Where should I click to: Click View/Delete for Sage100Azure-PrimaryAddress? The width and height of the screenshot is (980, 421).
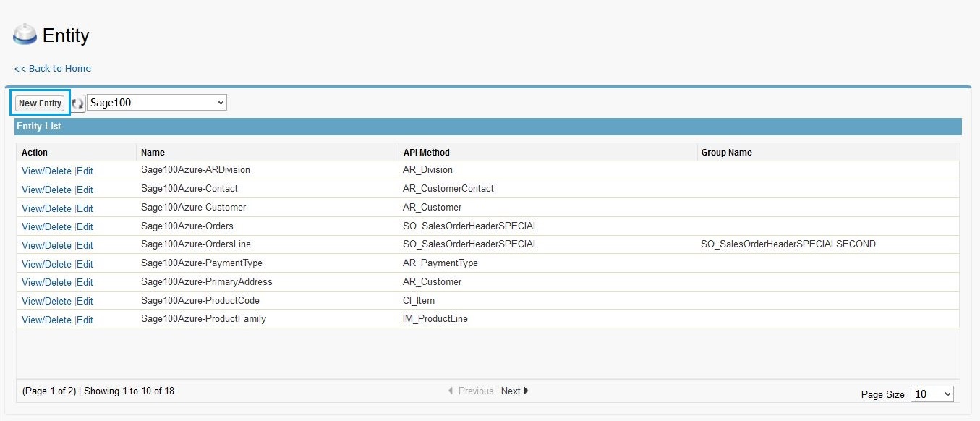47,282
